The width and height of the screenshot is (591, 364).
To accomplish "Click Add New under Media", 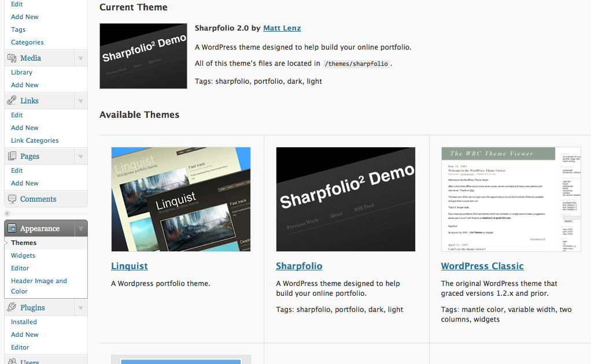I will point(24,85).
